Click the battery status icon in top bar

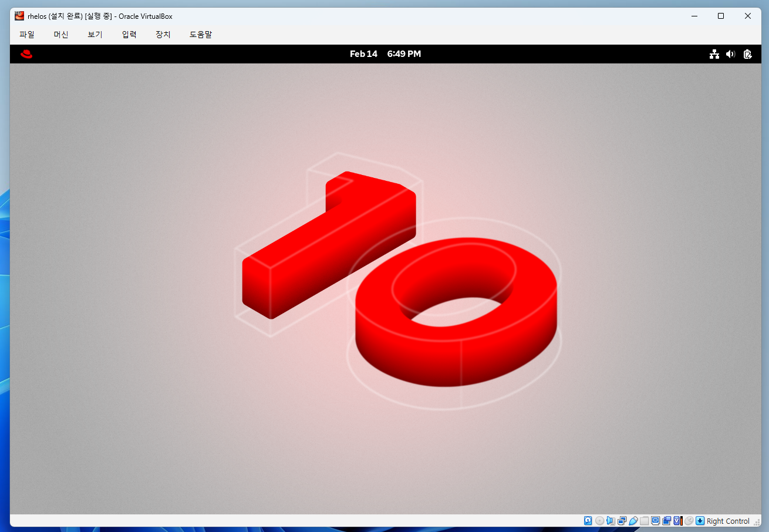click(x=747, y=53)
